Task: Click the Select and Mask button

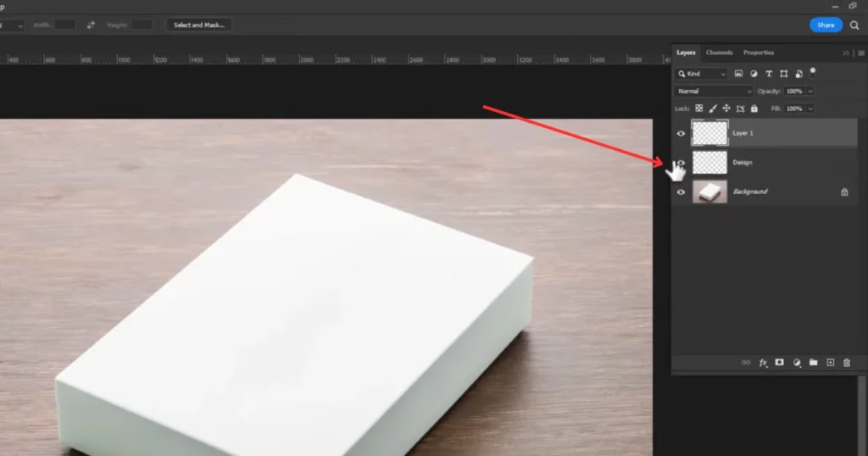Action: click(x=198, y=25)
